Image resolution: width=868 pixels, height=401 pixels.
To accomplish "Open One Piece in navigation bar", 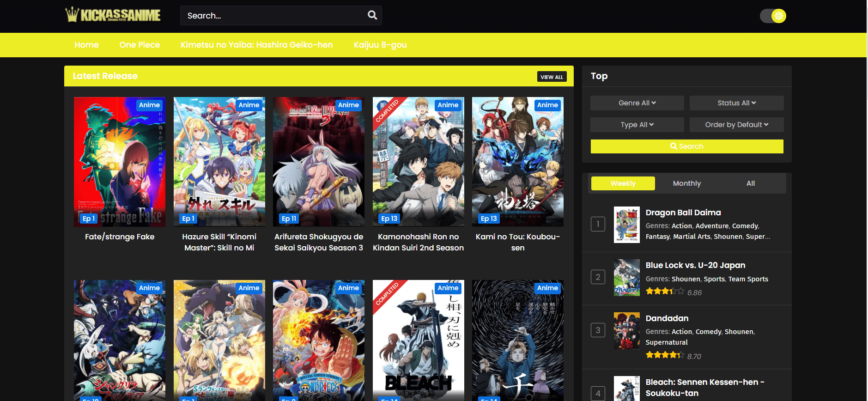I will (x=140, y=45).
